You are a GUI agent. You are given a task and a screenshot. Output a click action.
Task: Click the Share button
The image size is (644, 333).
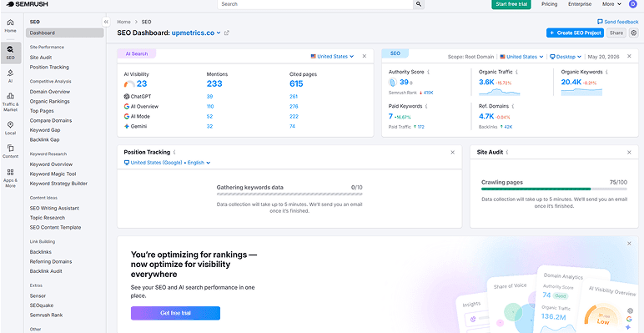tap(616, 33)
